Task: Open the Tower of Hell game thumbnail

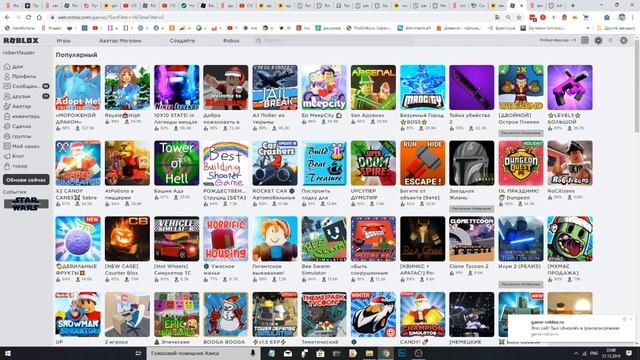Action: click(177, 163)
